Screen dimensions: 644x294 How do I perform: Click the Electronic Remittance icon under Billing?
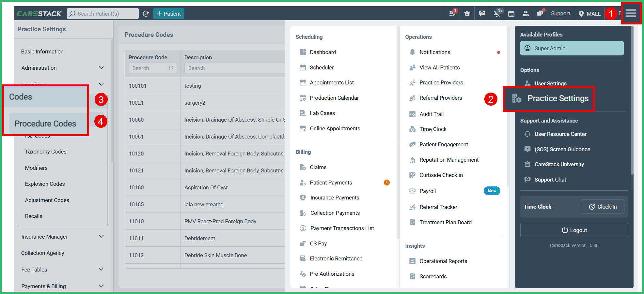click(303, 258)
